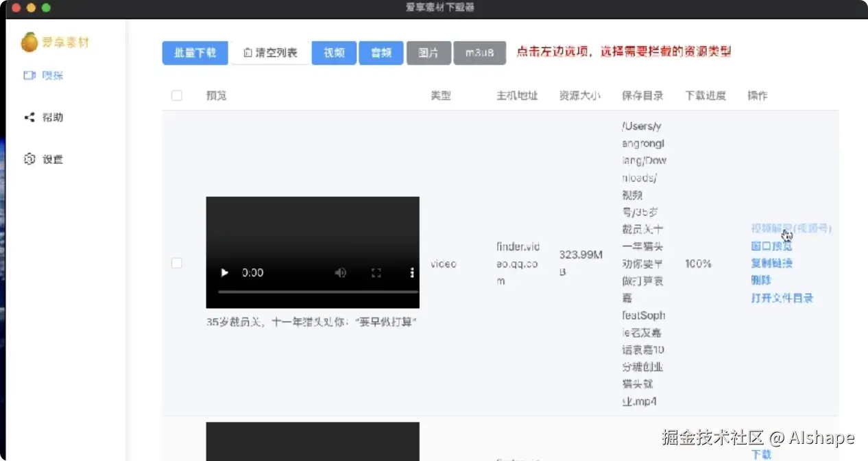Click the 类型 column header
Image resolution: width=868 pixels, height=461 pixels.
pos(441,95)
